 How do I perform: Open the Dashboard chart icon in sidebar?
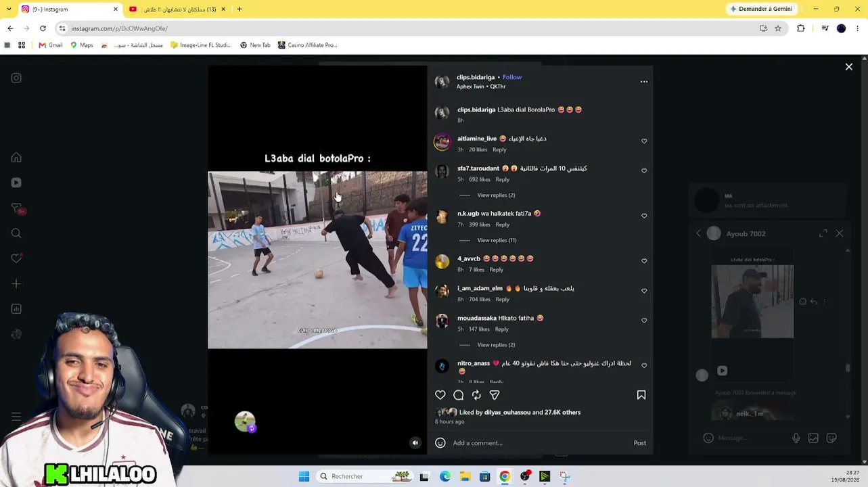[16, 309]
